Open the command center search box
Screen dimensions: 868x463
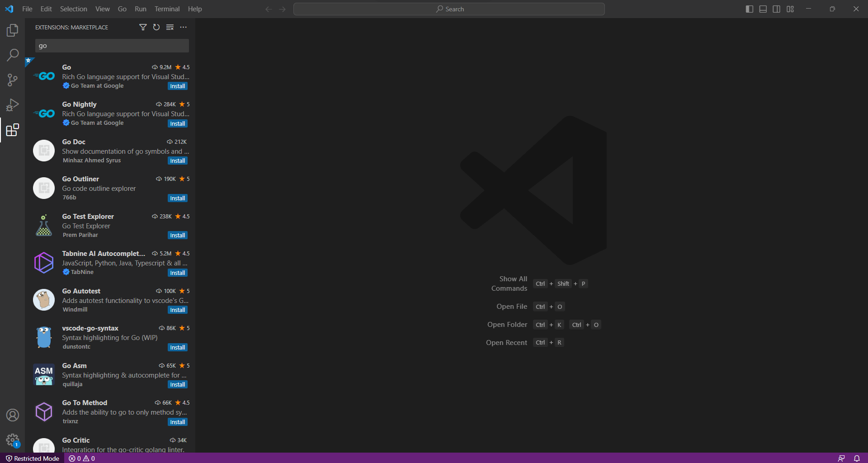pos(449,9)
